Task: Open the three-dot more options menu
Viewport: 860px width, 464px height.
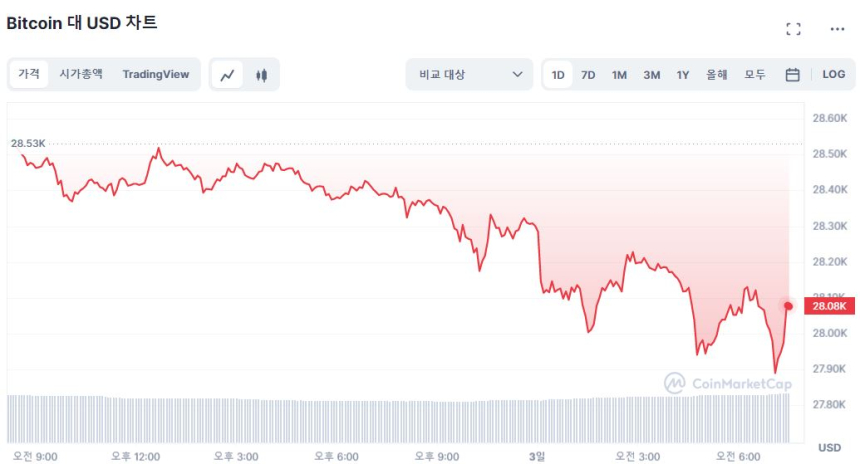Action: click(837, 29)
